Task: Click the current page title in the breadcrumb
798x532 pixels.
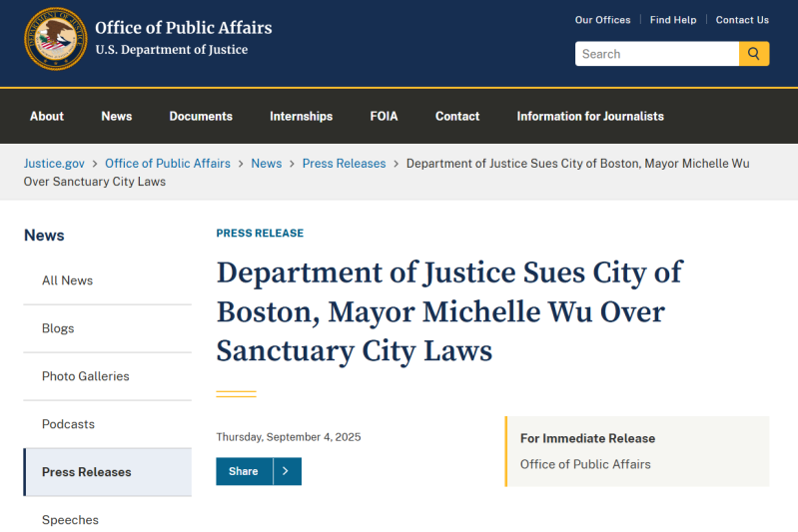Action: 387,173
